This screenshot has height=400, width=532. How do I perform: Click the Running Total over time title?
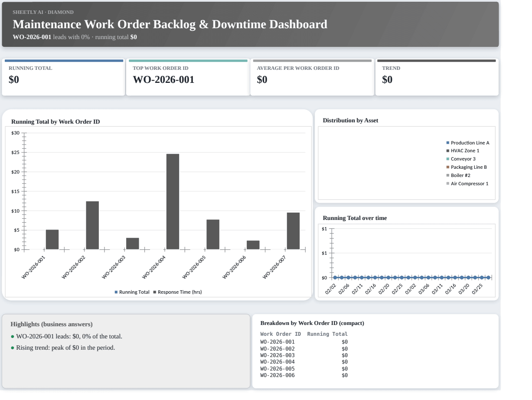(355, 218)
